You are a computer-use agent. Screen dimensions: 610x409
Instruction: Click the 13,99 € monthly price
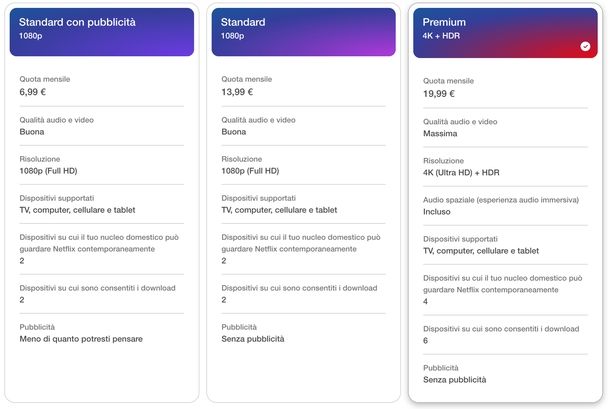(237, 92)
